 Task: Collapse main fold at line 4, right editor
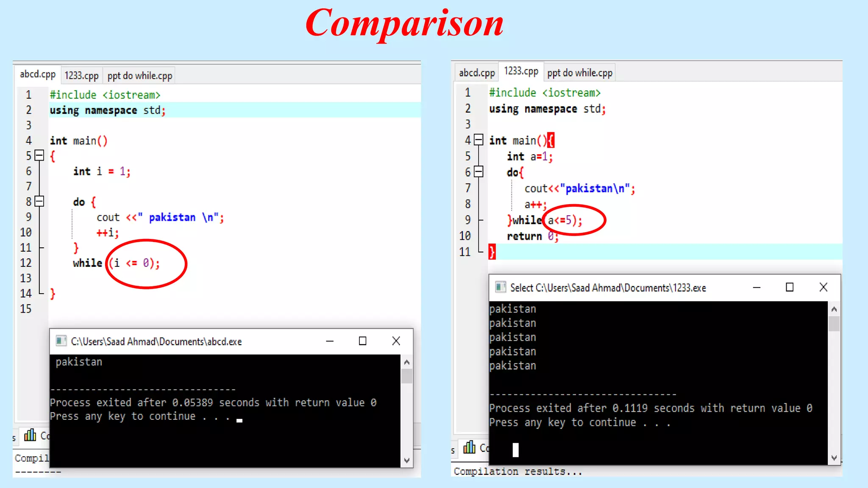point(479,140)
